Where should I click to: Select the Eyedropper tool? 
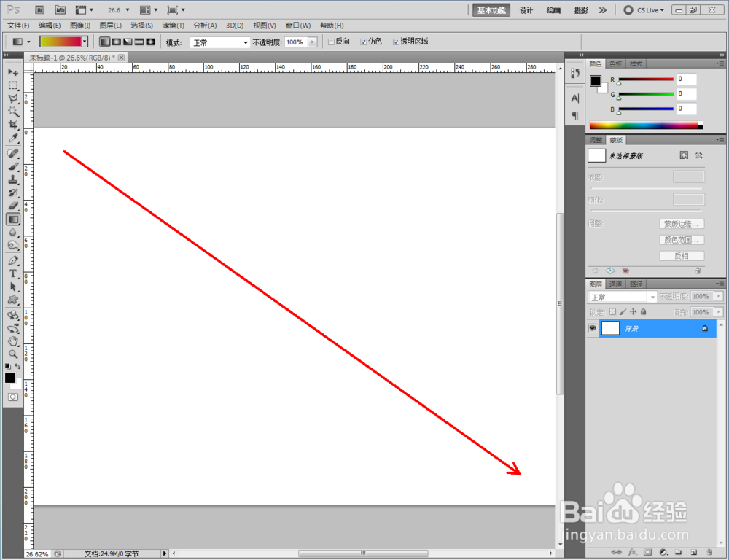point(13,138)
